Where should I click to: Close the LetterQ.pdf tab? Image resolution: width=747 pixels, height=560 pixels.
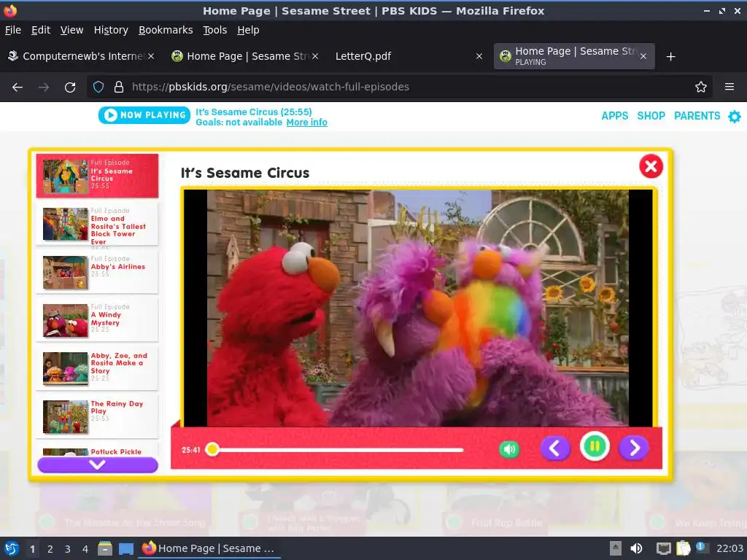pyautogui.click(x=479, y=56)
